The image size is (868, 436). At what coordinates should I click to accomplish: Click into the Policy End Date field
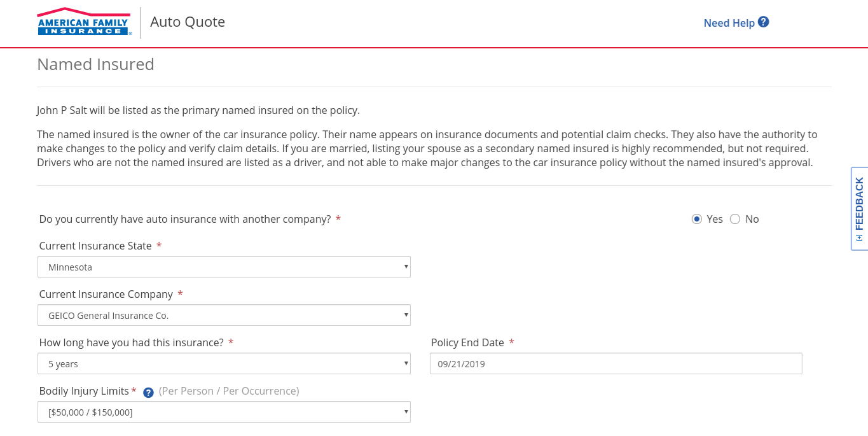(616, 364)
